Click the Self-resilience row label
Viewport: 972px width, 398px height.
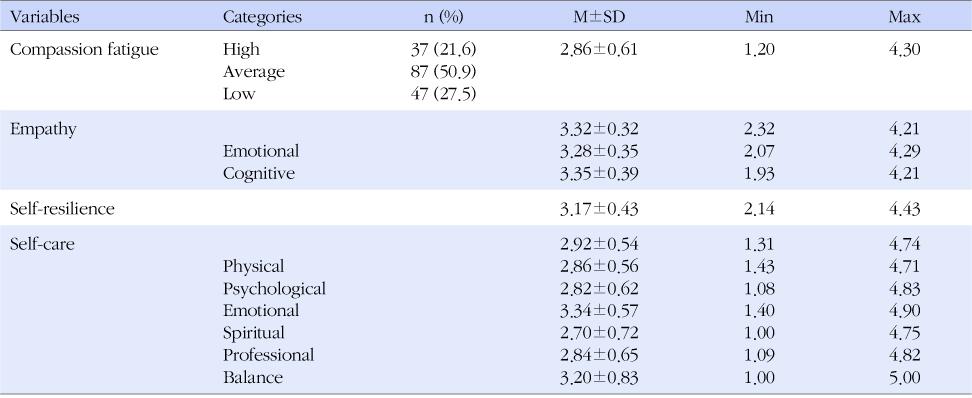[63, 209]
